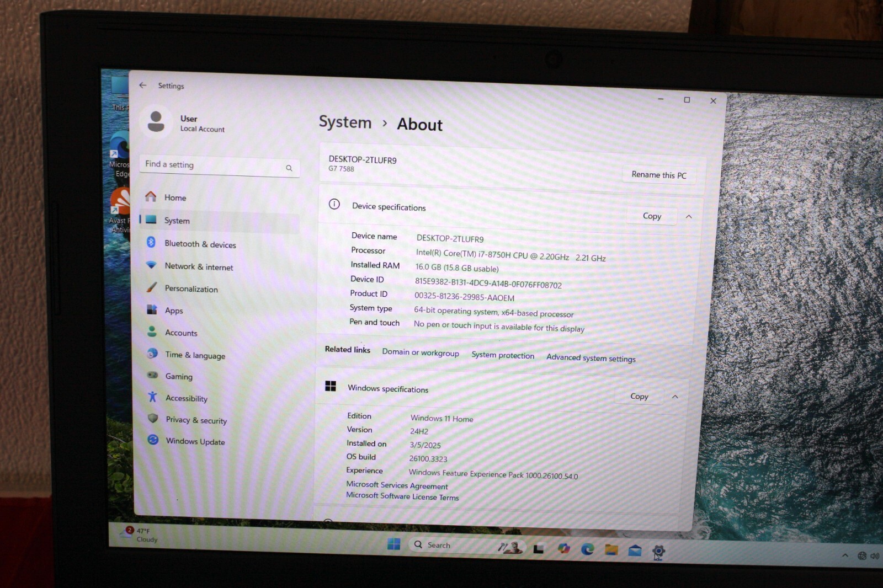Screen dimensions: 883x588
Task: Open Advanced system settings link
Action: [x=591, y=358]
